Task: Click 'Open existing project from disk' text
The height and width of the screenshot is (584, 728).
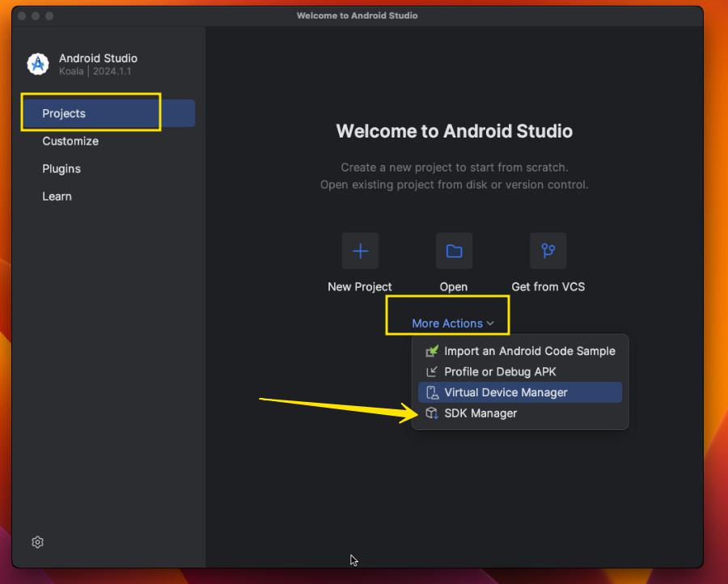Action: click(x=454, y=184)
